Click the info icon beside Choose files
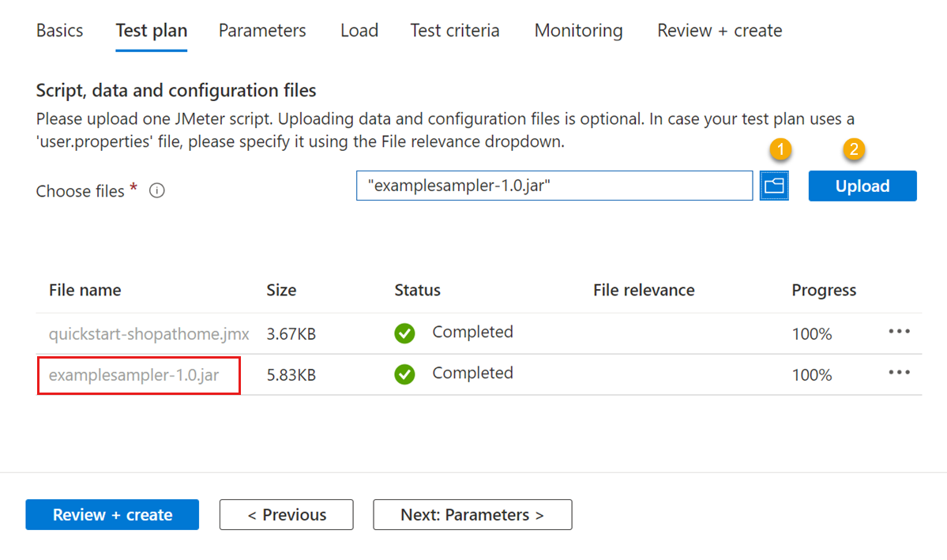947x560 pixels. click(156, 190)
